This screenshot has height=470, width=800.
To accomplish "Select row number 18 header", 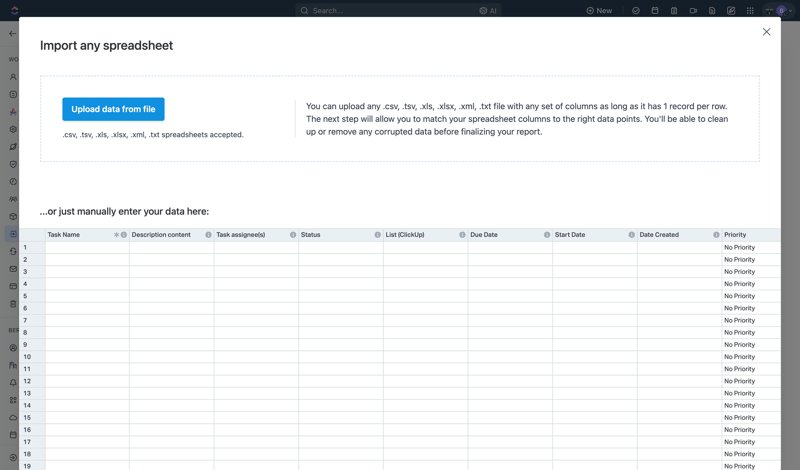I will point(32,454).
